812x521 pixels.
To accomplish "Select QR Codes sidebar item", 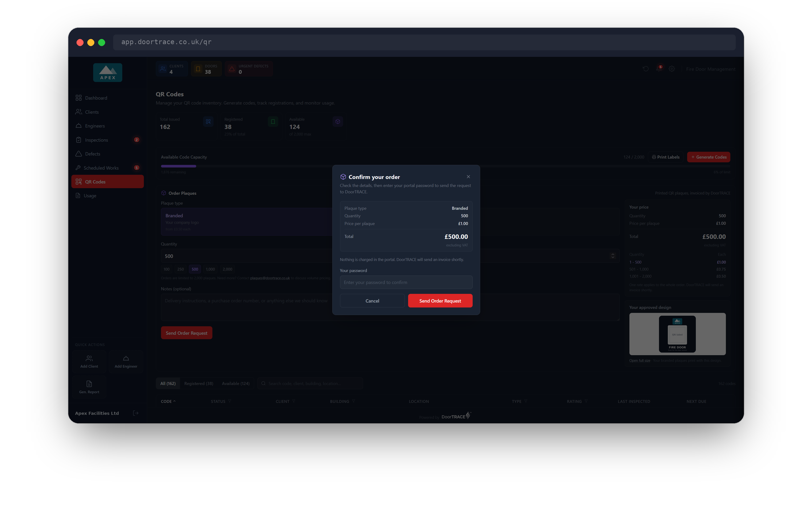I will pos(107,182).
